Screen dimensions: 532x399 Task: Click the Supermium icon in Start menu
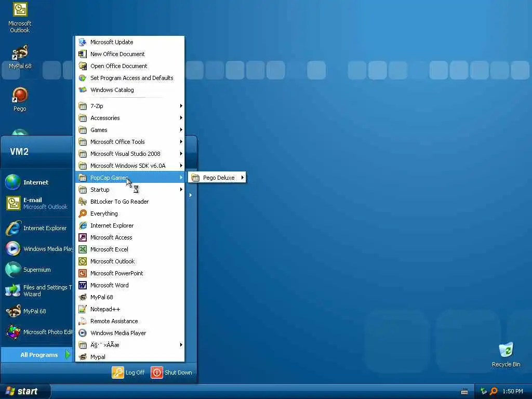13,270
